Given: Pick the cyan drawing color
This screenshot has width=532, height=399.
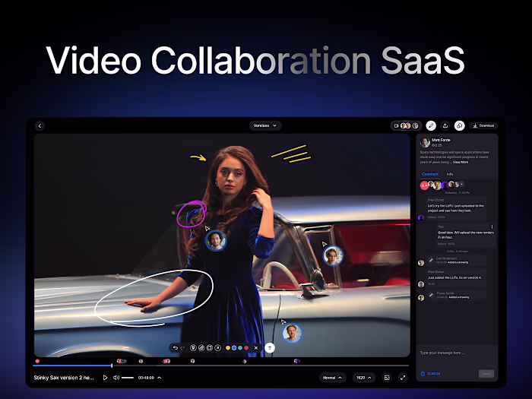Looking at the screenshot, I should pos(240,348).
